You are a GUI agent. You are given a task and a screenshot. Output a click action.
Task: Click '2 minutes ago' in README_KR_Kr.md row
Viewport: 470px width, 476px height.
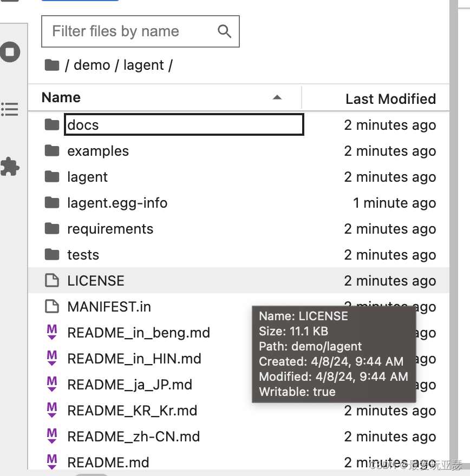click(390, 411)
